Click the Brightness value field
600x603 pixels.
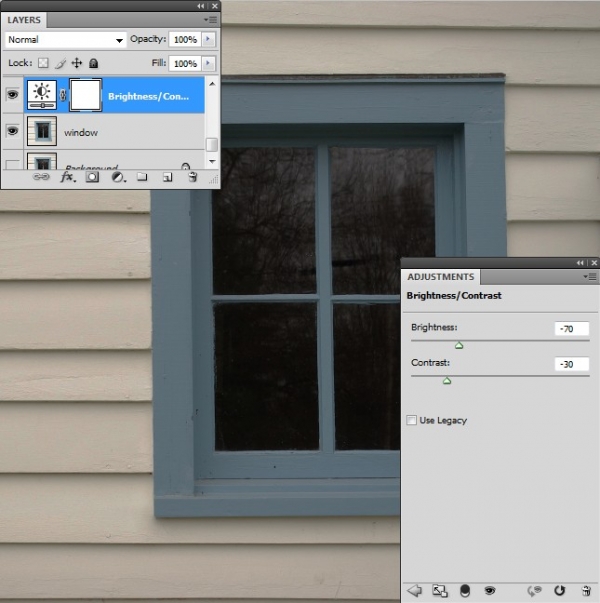[x=572, y=328]
